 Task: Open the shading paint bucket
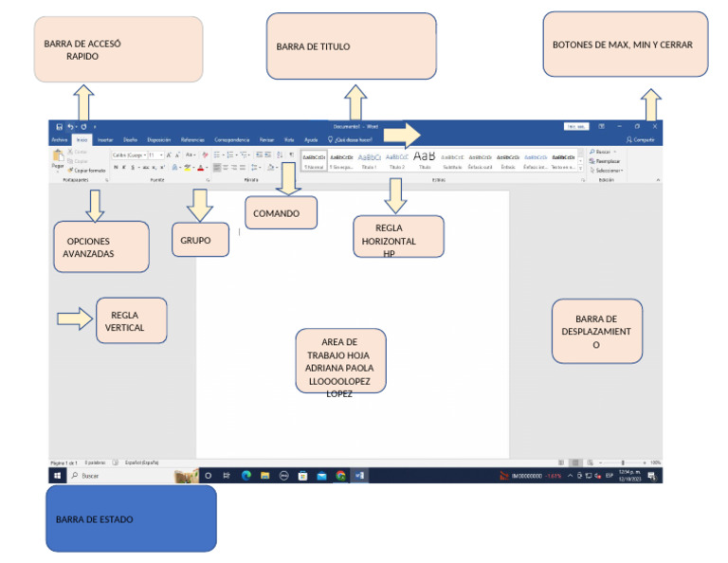[x=271, y=167]
